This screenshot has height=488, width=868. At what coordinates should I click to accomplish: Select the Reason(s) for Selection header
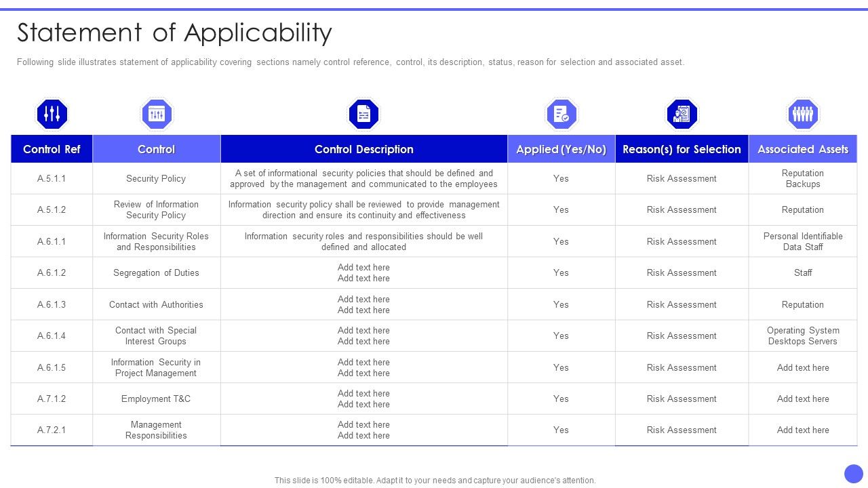coord(682,149)
